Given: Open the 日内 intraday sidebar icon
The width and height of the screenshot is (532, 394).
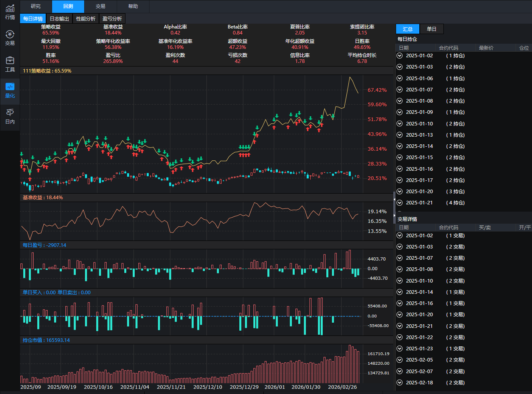Looking at the screenshot, I should pos(10,116).
